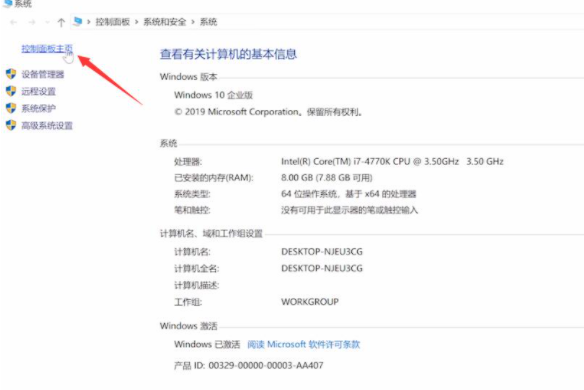Image resolution: width=584 pixels, height=390 pixels.
Task: Click 计算机描述 label
Action: pyautogui.click(x=196, y=285)
